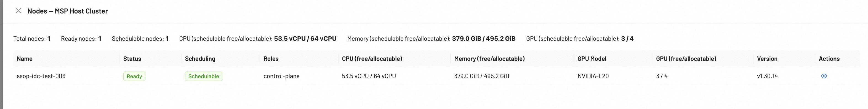Viewport: 868px width, 109px height.
Task: Click the Roles column header
Action: click(x=271, y=59)
